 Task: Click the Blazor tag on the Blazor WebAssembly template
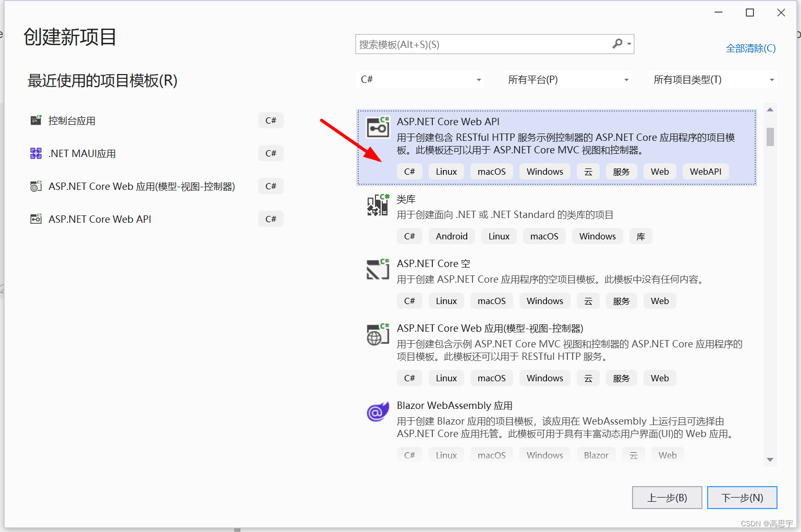tap(596, 455)
